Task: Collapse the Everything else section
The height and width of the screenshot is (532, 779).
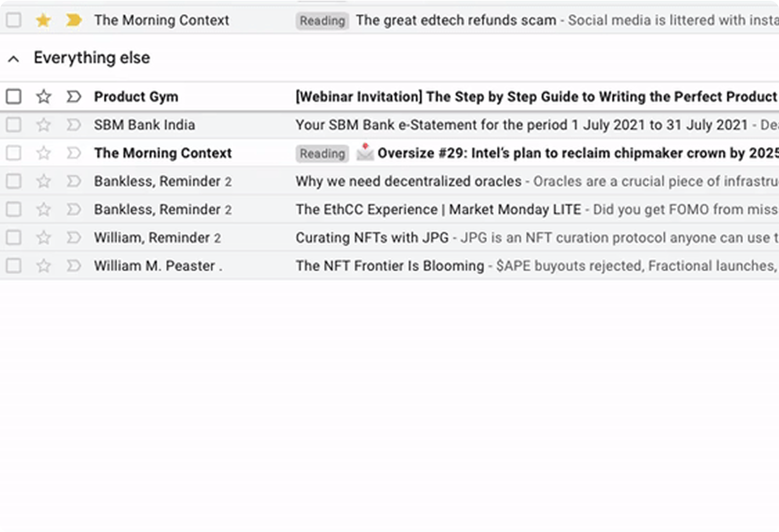Action: [14, 59]
